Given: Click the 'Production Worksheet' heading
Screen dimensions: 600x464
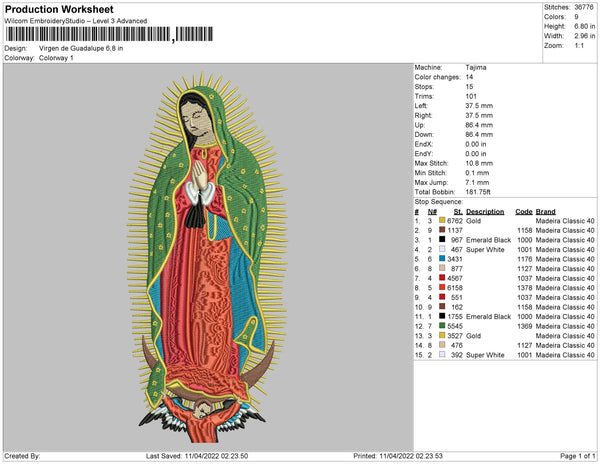Looking at the screenshot, I should pyautogui.click(x=59, y=10).
